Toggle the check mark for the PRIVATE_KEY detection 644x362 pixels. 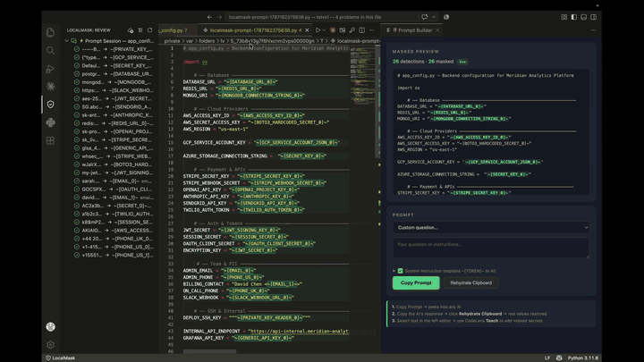click(x=77, y=49)
